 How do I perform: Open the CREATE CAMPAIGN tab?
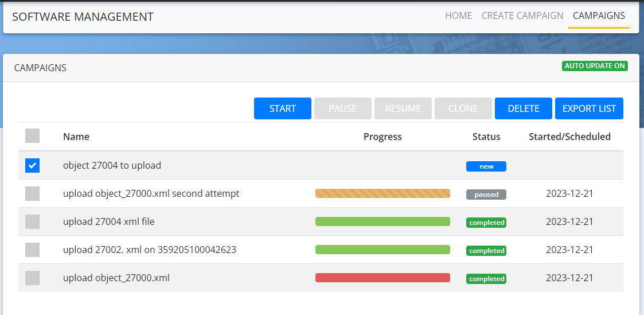tap(522, 15)
